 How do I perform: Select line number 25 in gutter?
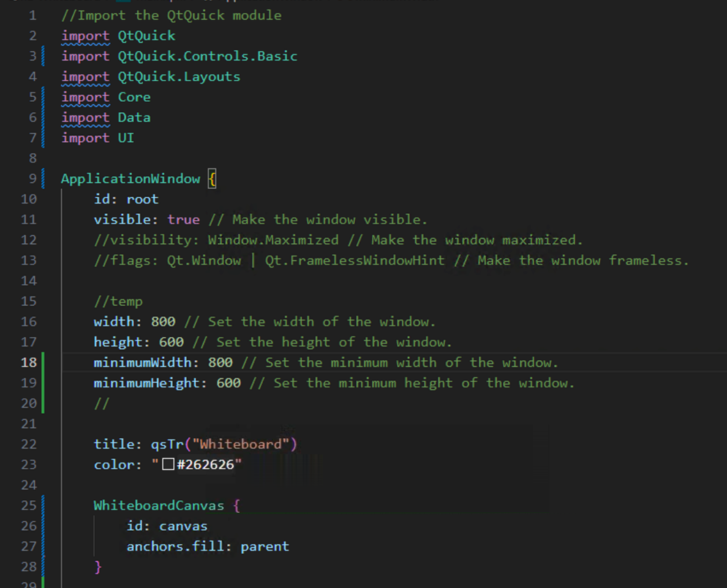click(29, 505)
